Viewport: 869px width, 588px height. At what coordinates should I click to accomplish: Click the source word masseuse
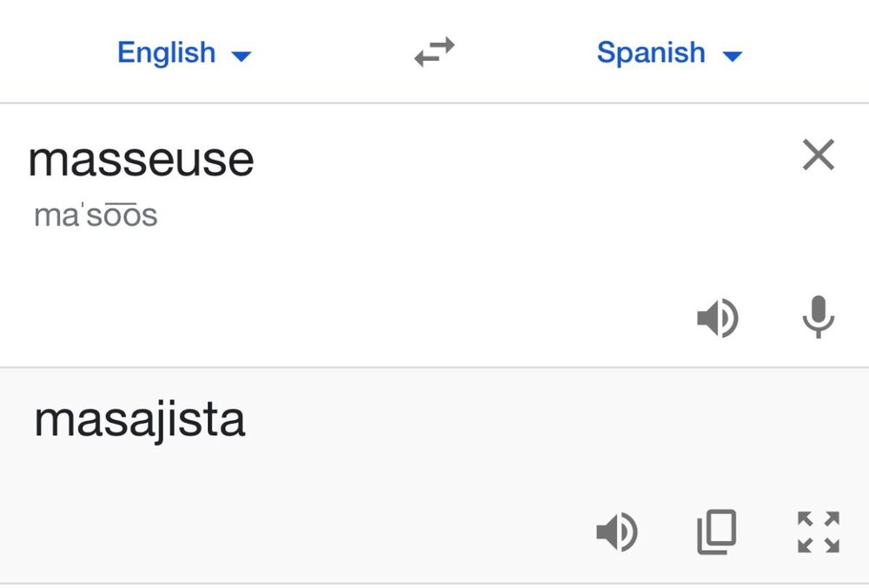141,160
